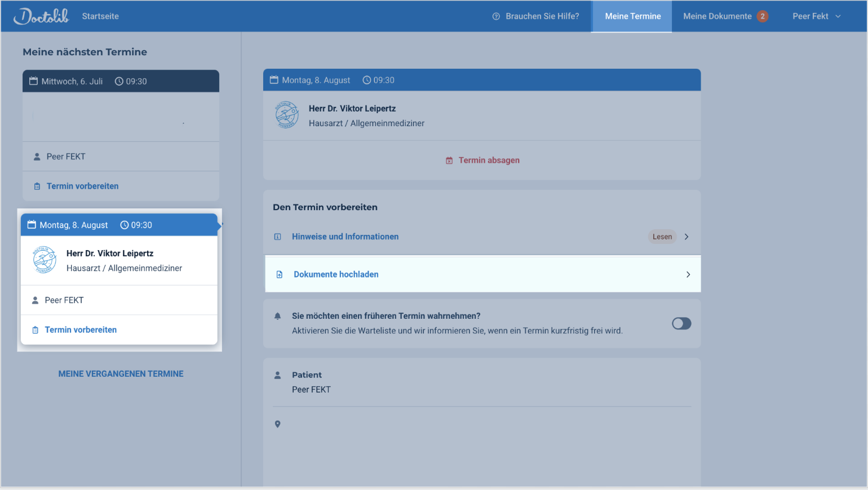This screenshot has width=868, height=490.
Task: Click the document upload file icon
Action: [x=280, y=275]
